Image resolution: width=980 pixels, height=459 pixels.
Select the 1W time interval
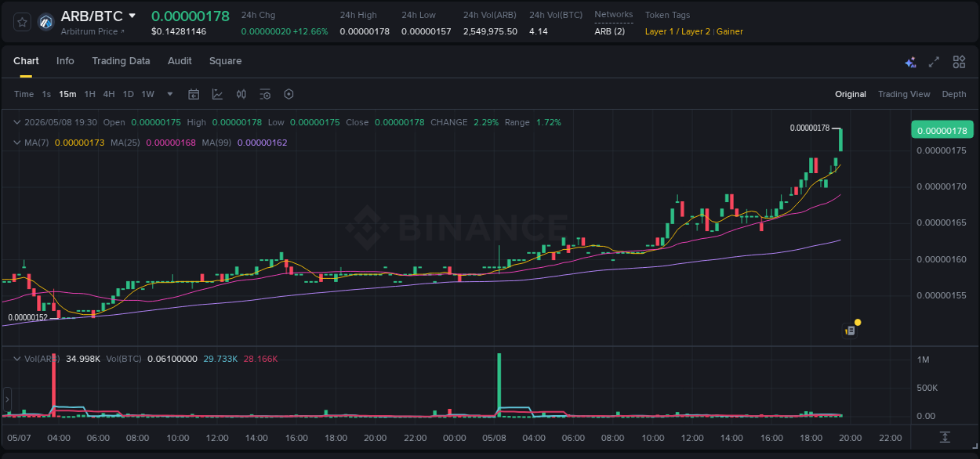(x=147, y=94)
